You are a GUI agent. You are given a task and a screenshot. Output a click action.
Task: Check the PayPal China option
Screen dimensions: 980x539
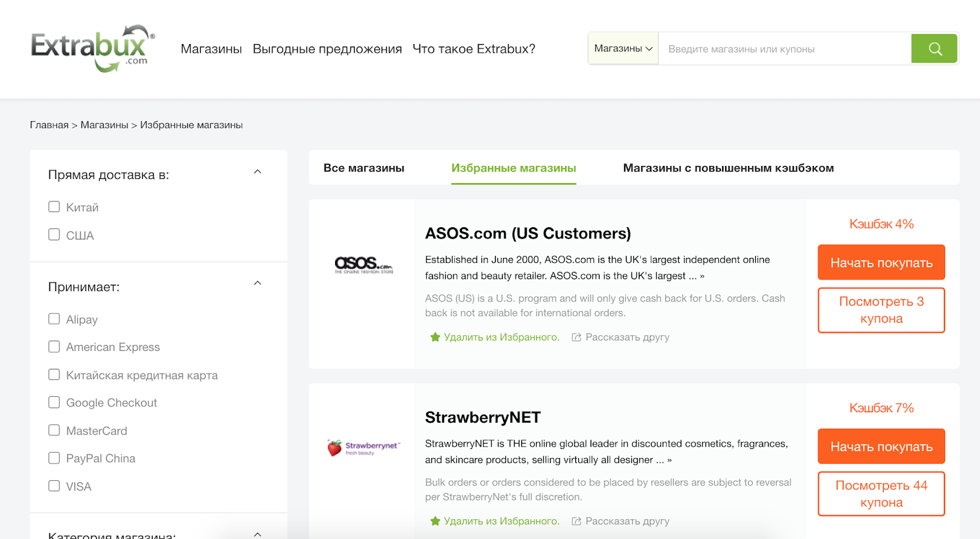point(54,458)
